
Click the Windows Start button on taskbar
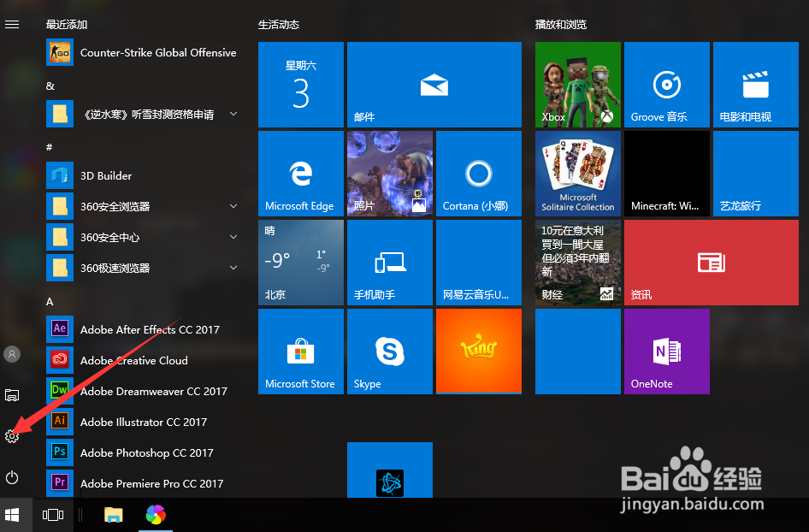pyautogui.click(x=12, y=515)
